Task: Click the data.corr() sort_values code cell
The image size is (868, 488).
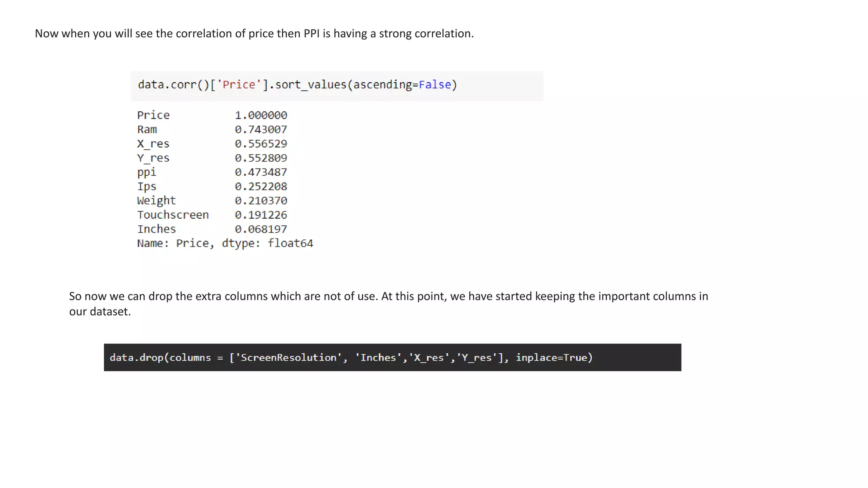Action: click(x=337, y=86)
